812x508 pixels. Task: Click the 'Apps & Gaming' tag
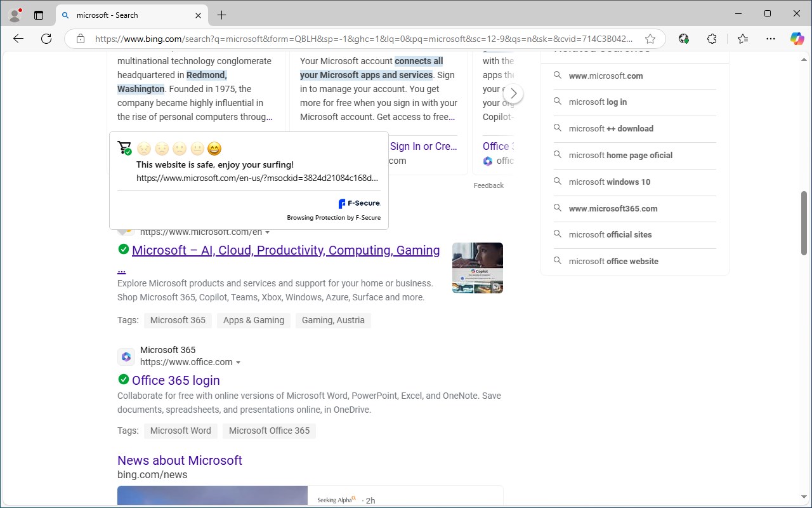coord(253,320)
